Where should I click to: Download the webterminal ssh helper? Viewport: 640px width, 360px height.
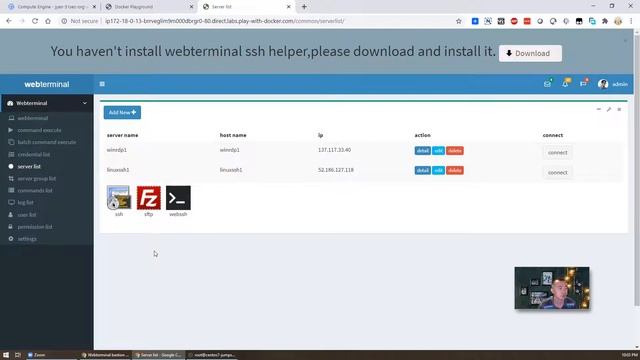(x=530, y=53)
